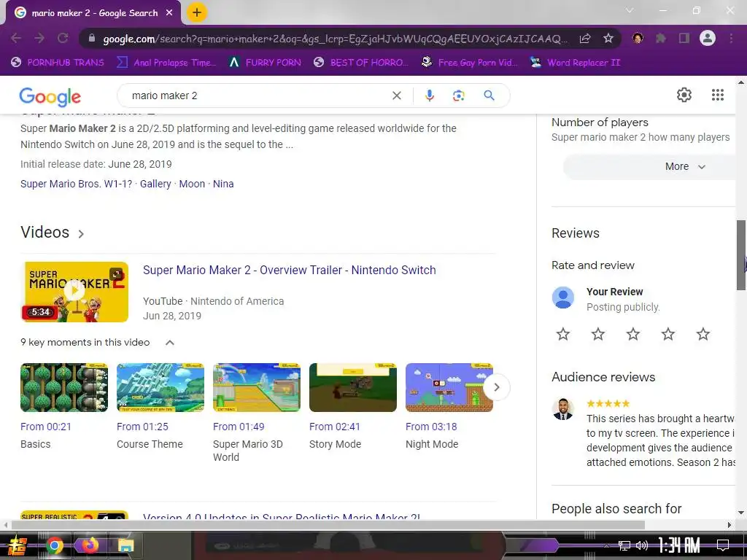The height and width of the screenshot is (560, 747).
Task: Open the Google apps grid
Action: pos(718,95)
